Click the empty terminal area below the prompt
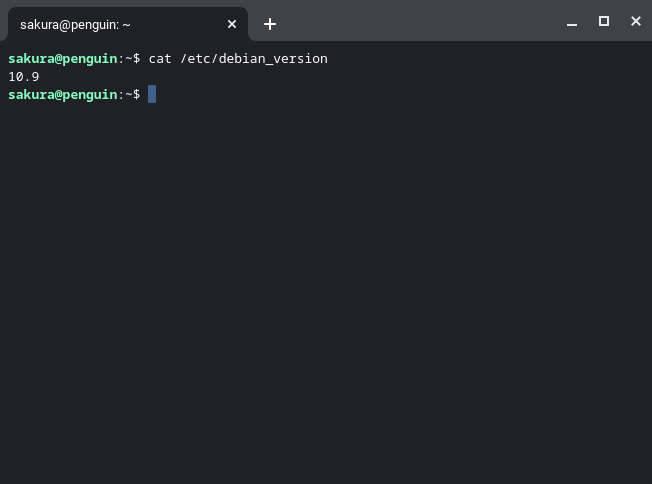The height and width of the screenshot is (484, 652). pyautogui.click(x=326, y=300)
